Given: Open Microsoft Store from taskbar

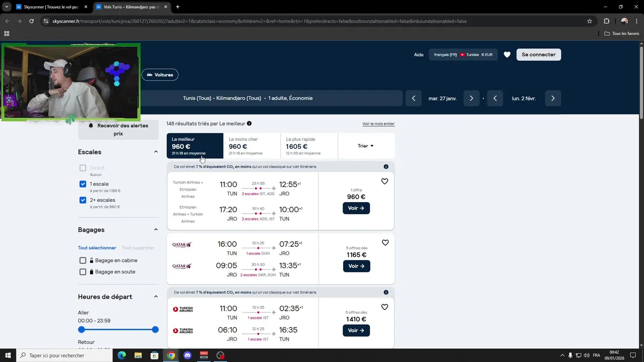Looking at the screenshot, I should [154, 355].
